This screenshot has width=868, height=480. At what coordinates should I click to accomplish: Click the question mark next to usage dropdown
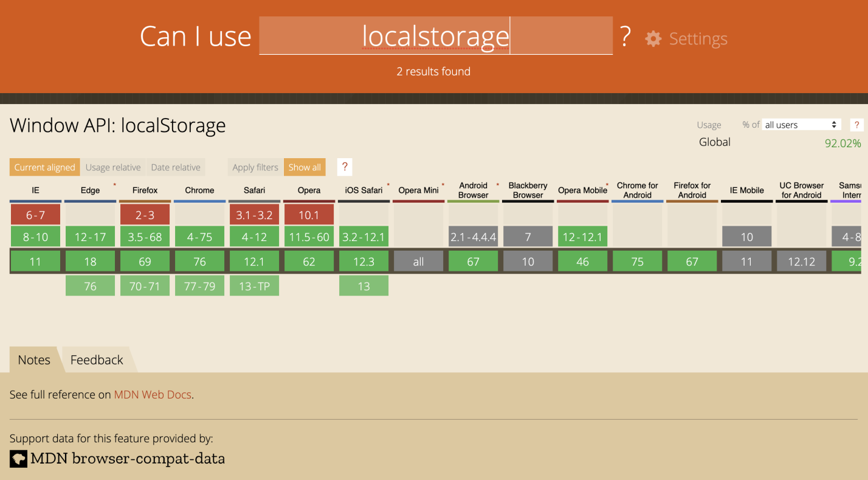click(856, 125)
